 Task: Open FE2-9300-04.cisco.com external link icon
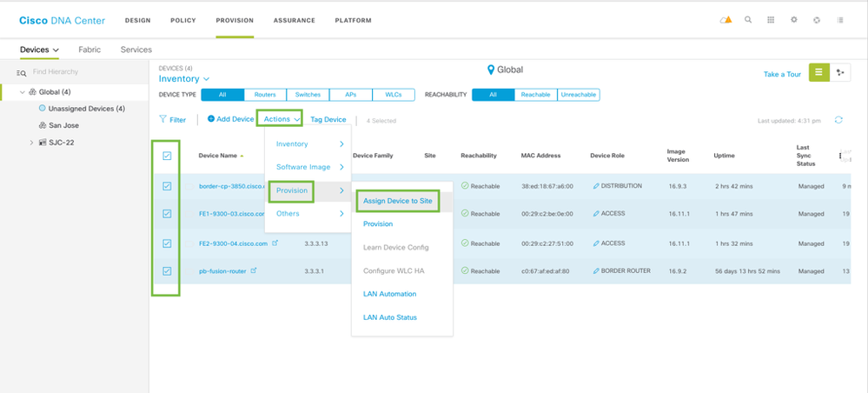point(275,243)
